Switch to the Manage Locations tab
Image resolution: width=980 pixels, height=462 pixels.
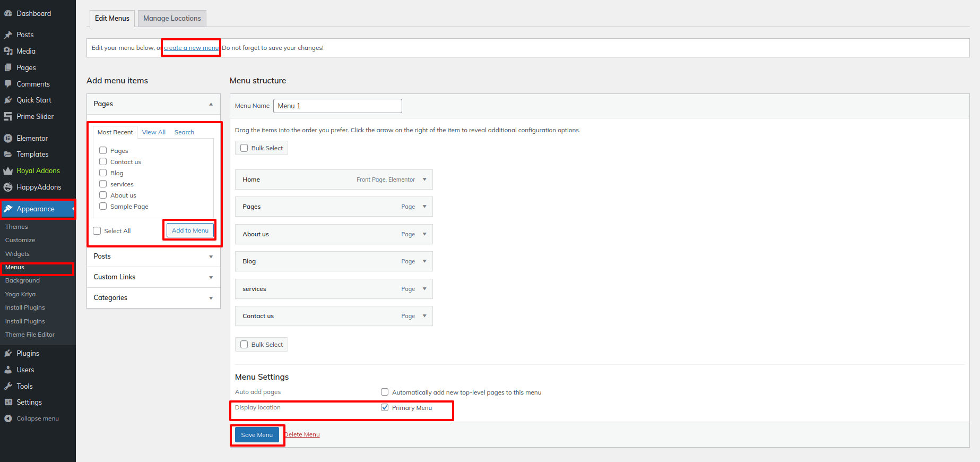pos(172,18)
